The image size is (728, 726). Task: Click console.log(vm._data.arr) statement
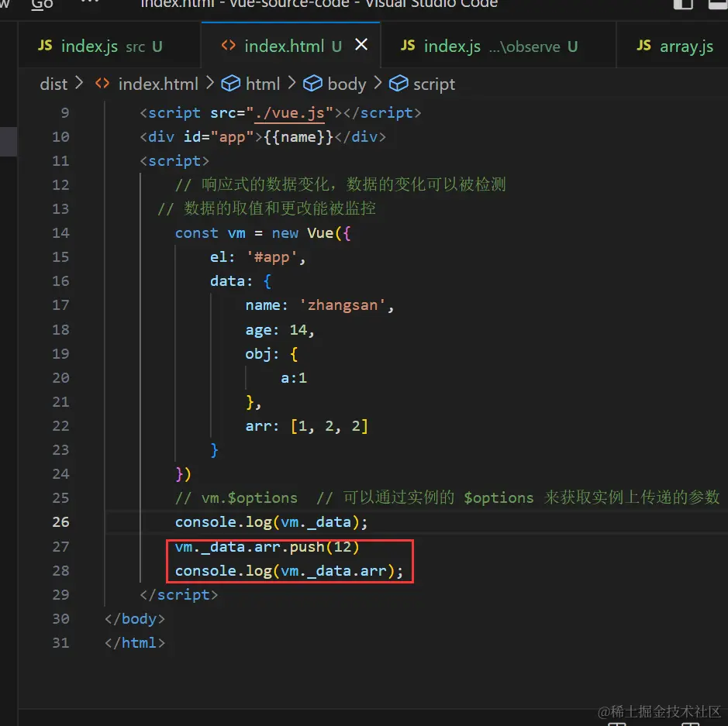(x=288, y=570)
